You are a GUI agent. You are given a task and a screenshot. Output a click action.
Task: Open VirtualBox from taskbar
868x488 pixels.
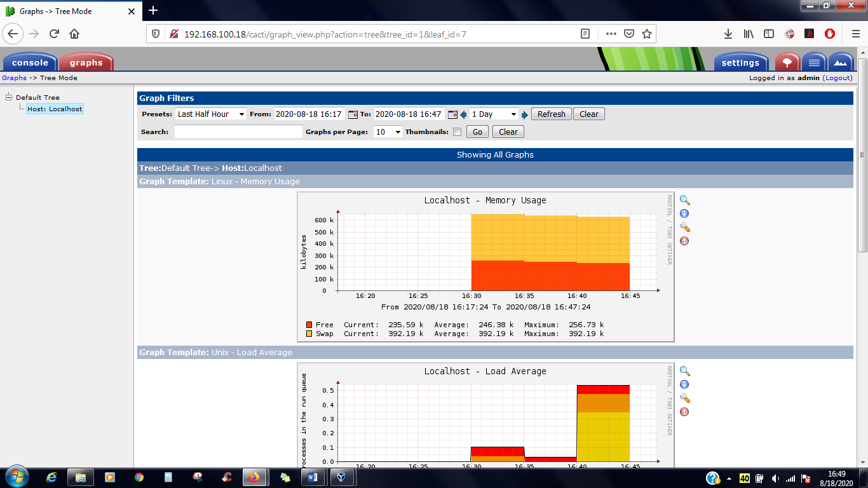341,477
